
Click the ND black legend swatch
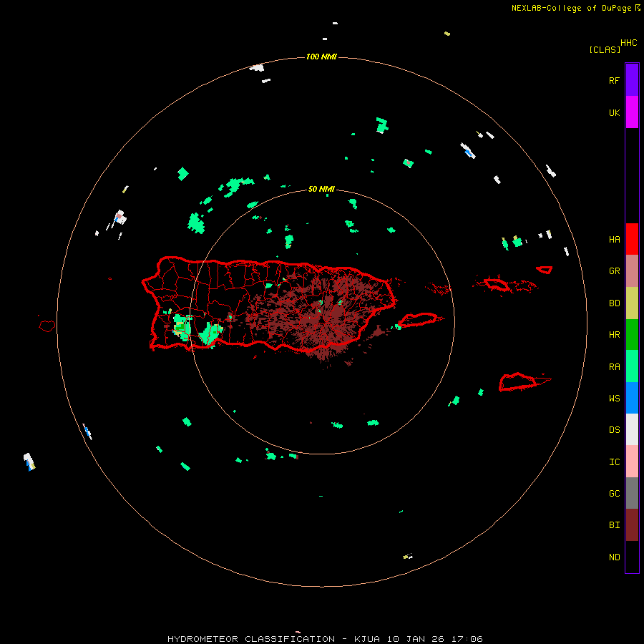(x=632, y=557)
